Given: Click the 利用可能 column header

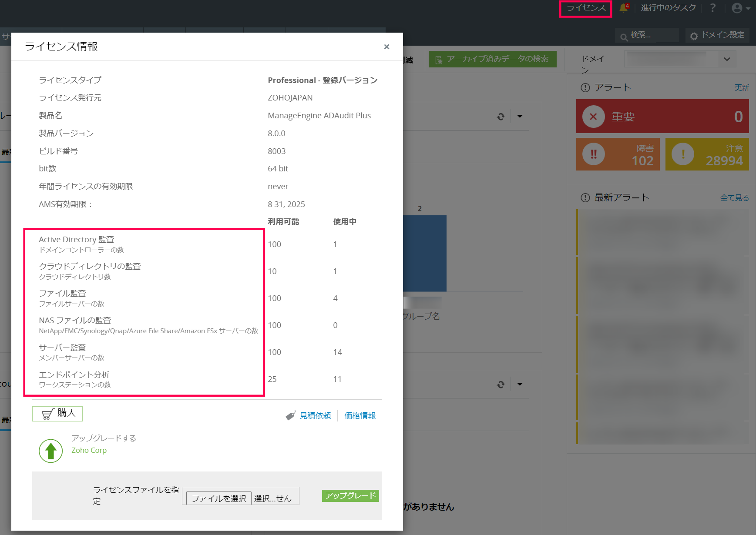Looking at the screenshot, I should 283,222.
